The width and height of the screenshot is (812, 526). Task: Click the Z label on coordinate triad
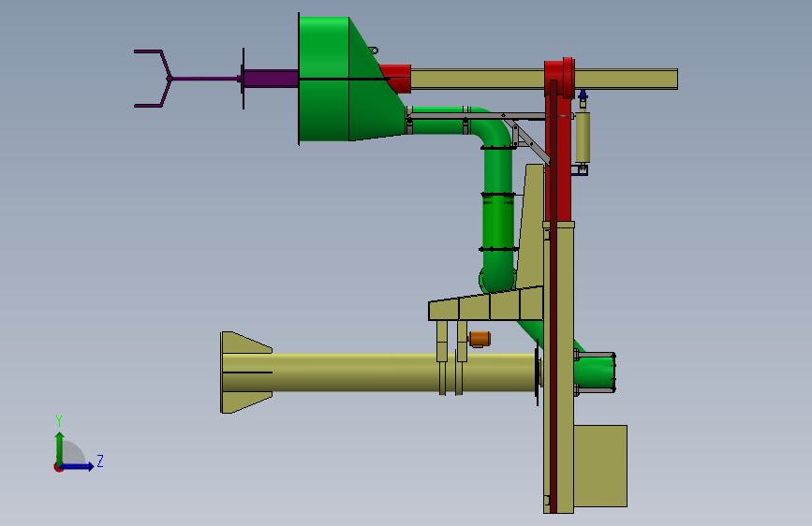pos(100,461)
